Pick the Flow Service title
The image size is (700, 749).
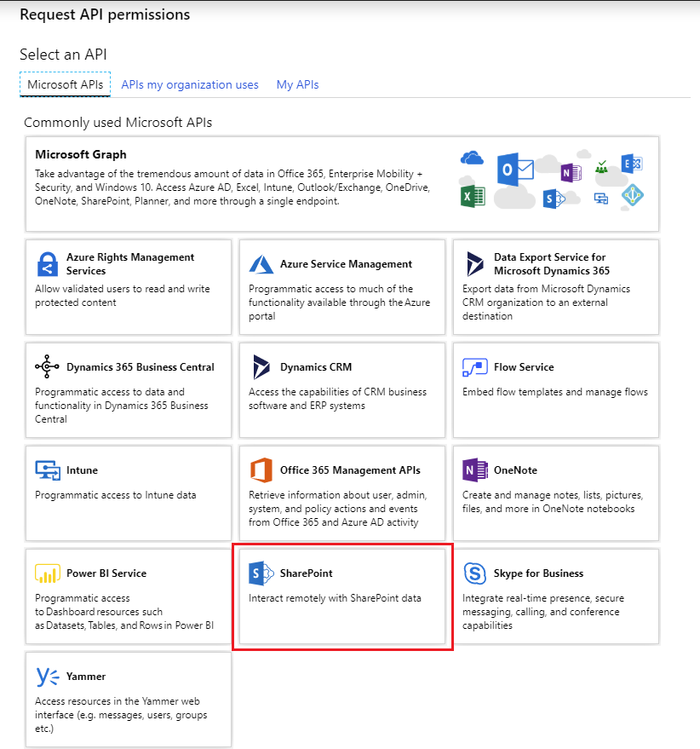524,367
